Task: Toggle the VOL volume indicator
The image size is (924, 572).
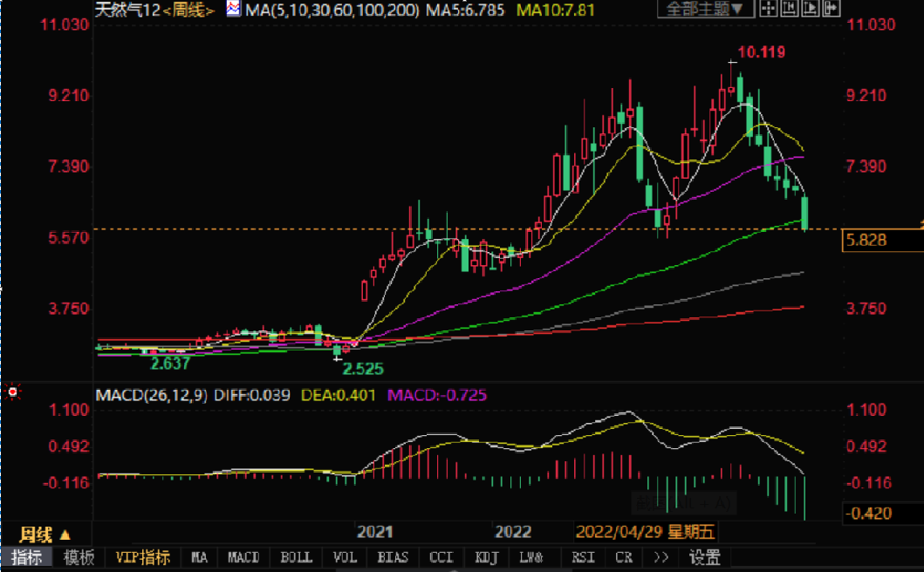Action: [344, 557]
